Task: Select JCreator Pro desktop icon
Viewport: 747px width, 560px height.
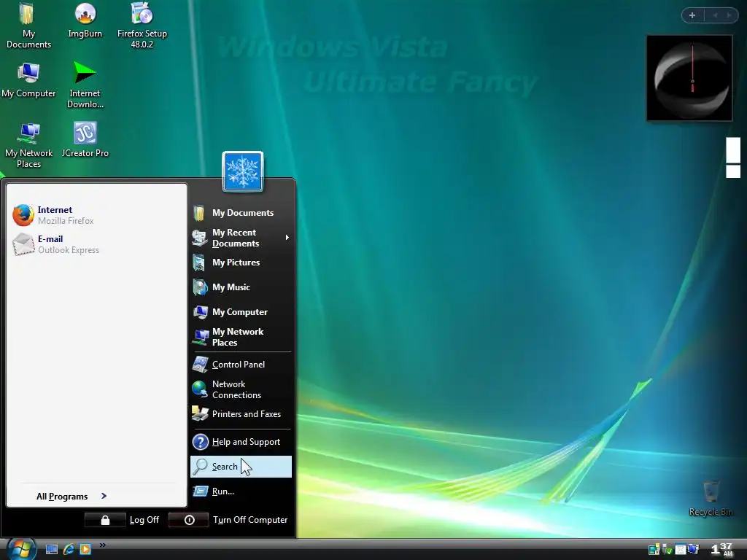Action: (x=85, y=140)
